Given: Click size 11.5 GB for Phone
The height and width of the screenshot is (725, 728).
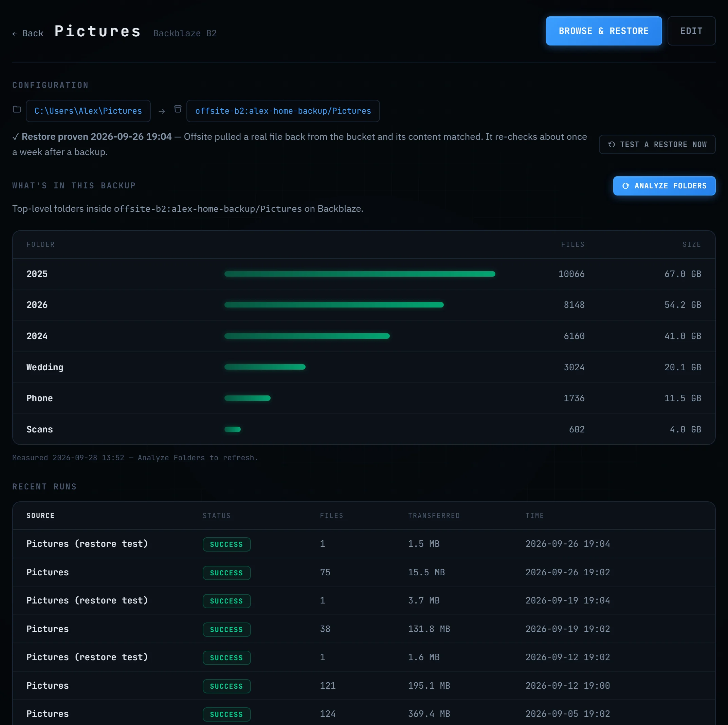Looking at the screenshot, I should click(682, 398).
